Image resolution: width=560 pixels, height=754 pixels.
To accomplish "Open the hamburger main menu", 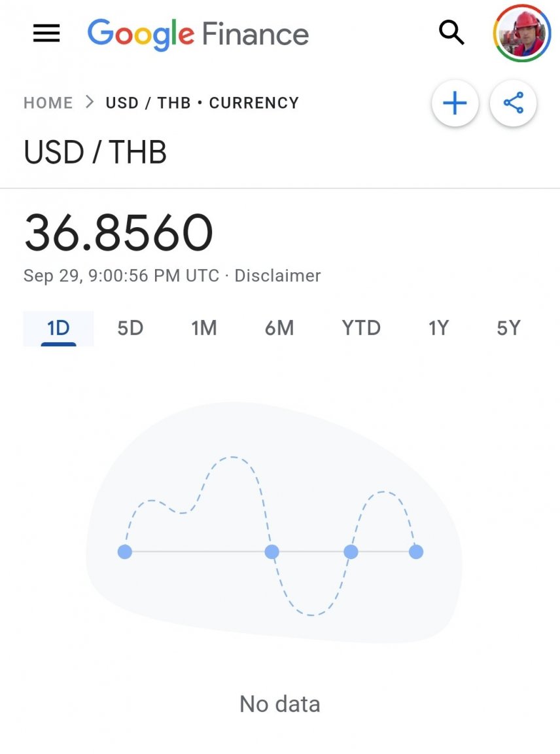I will (46, 33).
